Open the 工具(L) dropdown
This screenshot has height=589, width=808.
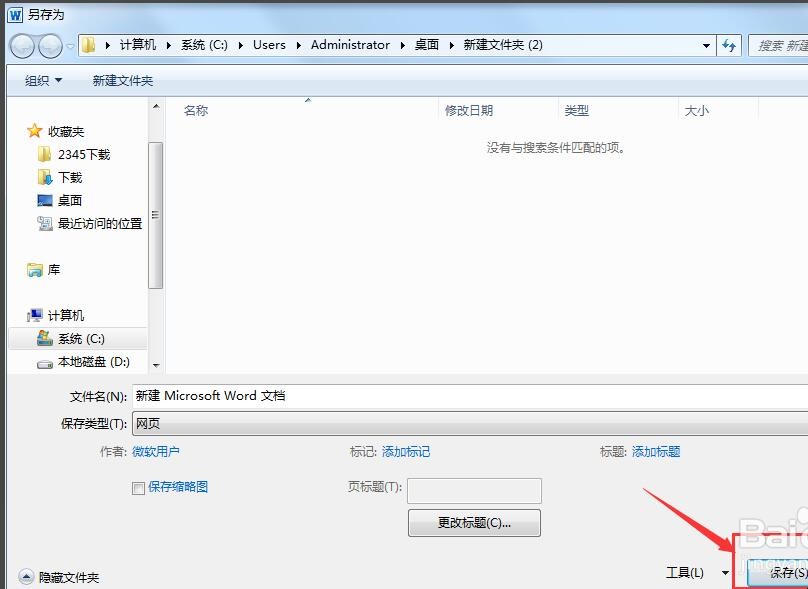click(x=694, y=571)
